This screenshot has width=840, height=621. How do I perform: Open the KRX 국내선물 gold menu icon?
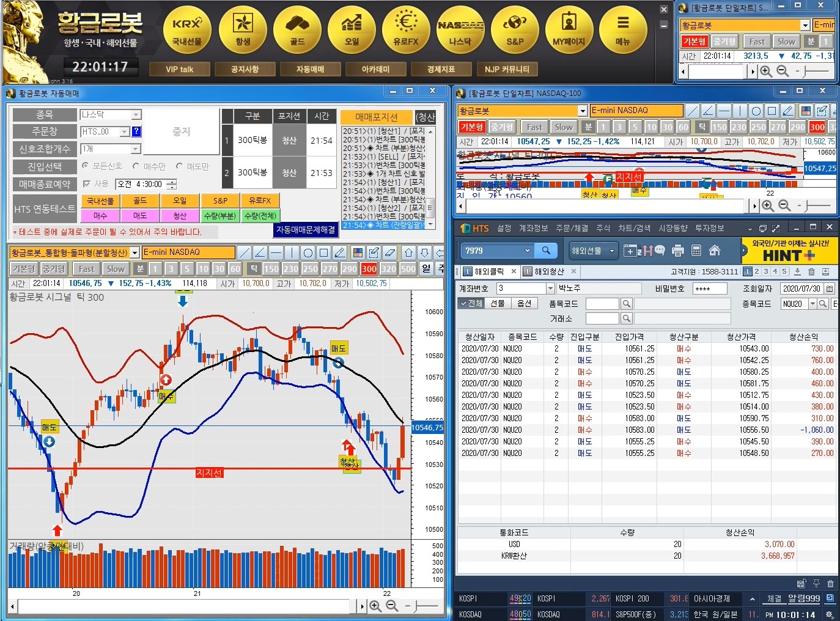(x=187, y=29)
